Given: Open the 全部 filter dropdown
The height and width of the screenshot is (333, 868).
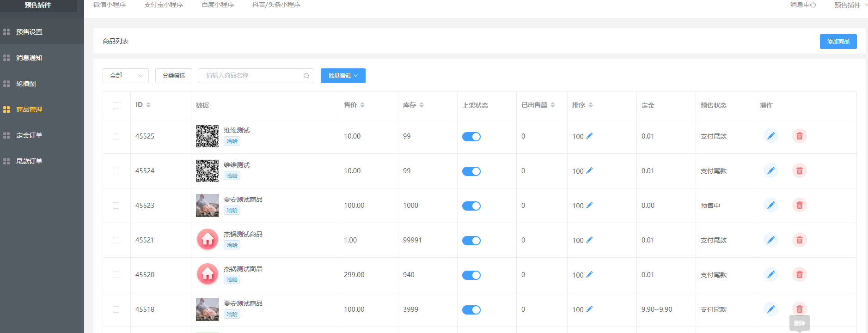Looking at the screenshot, I should tap(125, 76).
